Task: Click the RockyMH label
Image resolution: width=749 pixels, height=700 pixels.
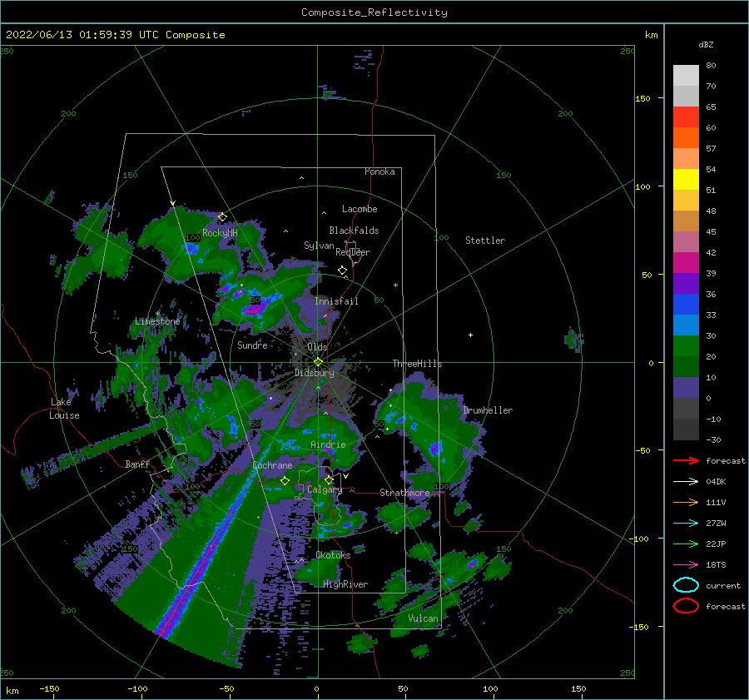Action: [221, 233]
